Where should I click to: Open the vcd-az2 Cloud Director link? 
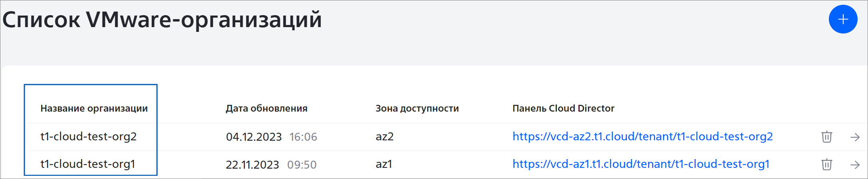642,136
